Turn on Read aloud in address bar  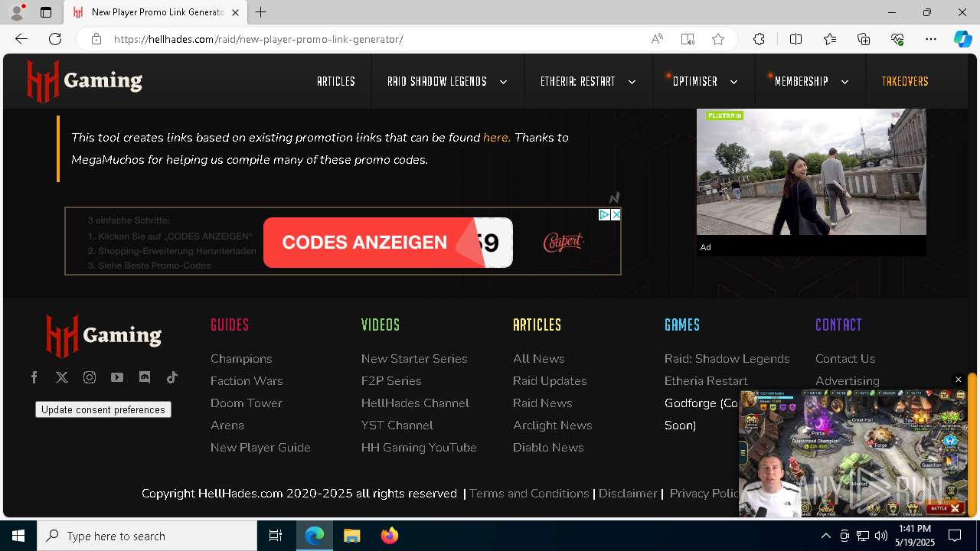(657, 39)
